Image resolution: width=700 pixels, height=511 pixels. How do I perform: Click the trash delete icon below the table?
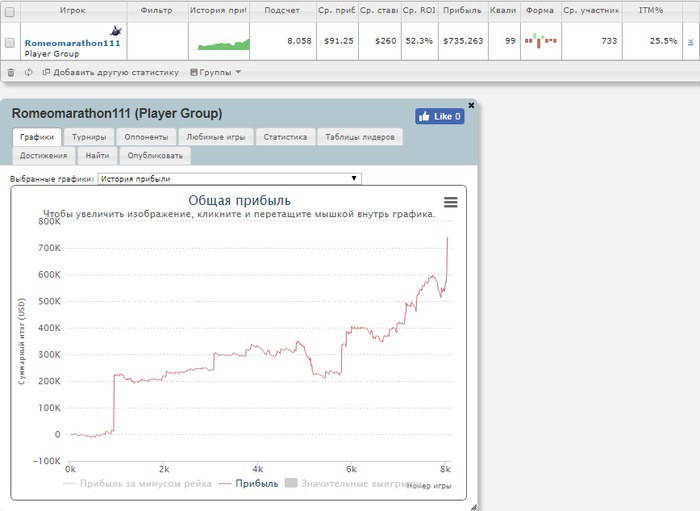11,72
